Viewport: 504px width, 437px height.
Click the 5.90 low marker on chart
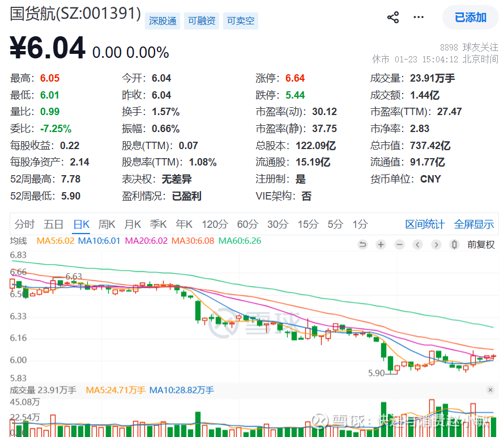click(377, 373)
